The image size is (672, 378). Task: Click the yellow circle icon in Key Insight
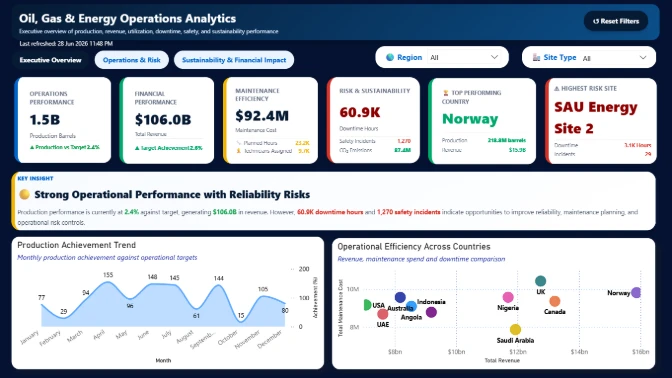[x=24, y=194]
